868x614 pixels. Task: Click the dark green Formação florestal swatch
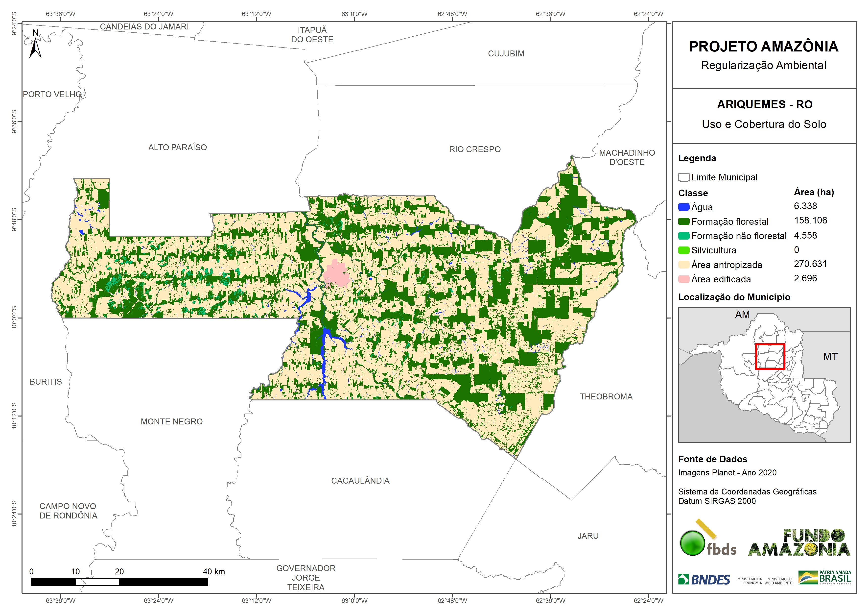tap(683, 221)
